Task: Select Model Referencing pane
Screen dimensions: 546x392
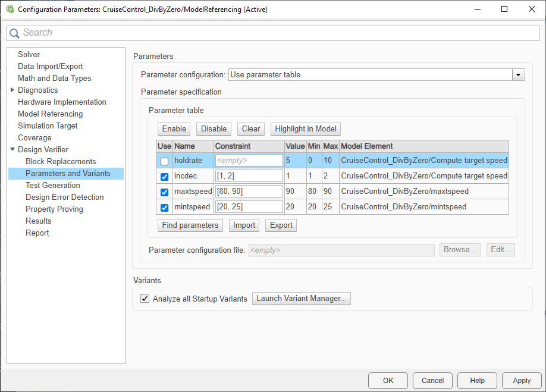Action: coord(51,114)
